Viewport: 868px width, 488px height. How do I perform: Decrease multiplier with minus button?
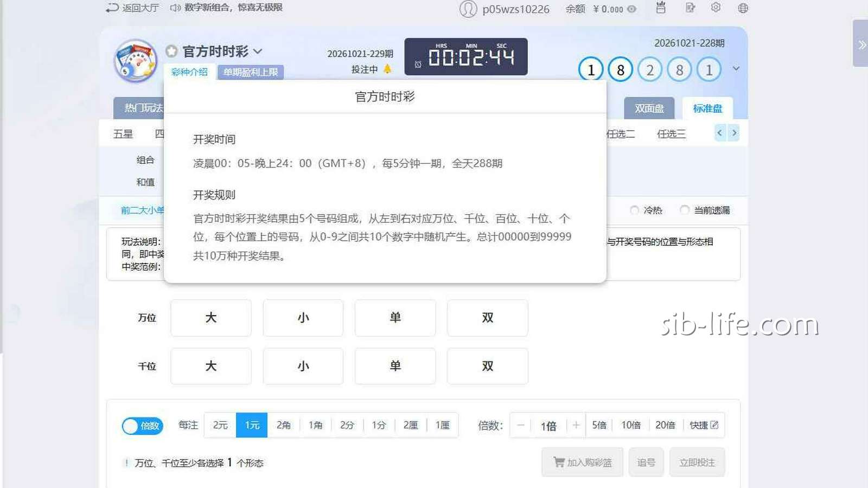[521, 425]
